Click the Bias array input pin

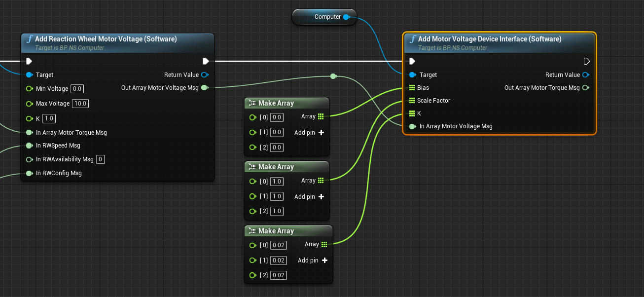point(412,88)
